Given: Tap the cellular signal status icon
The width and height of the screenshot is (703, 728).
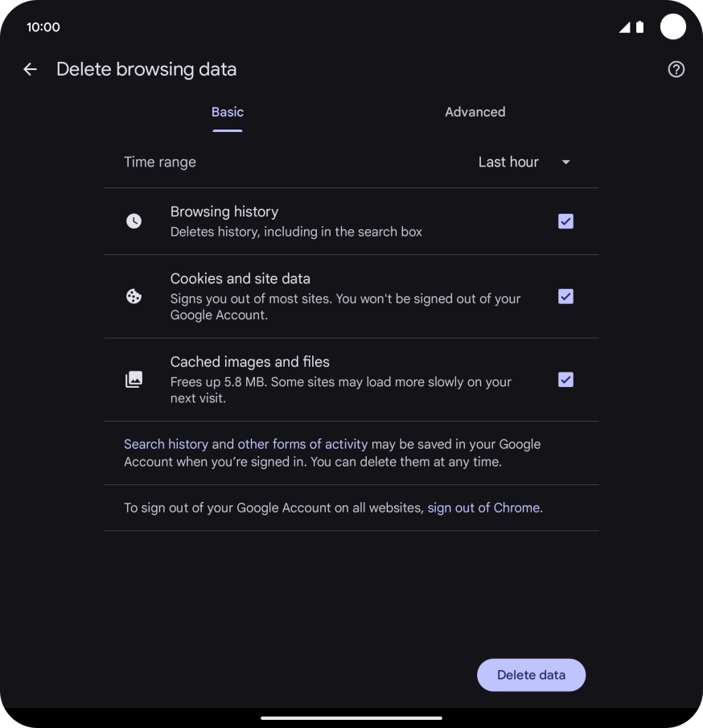Looking at the screenshot, I should pyautogui.click(x=625, y=27).
